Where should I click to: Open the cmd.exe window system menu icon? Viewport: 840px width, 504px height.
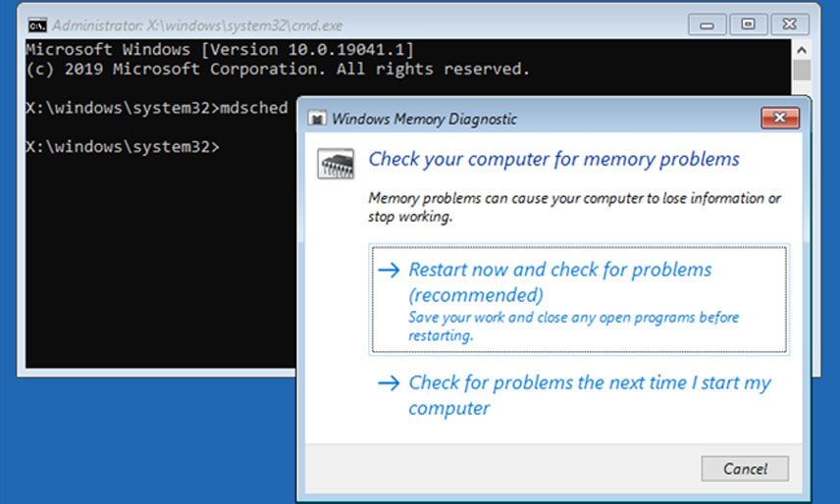37,25
